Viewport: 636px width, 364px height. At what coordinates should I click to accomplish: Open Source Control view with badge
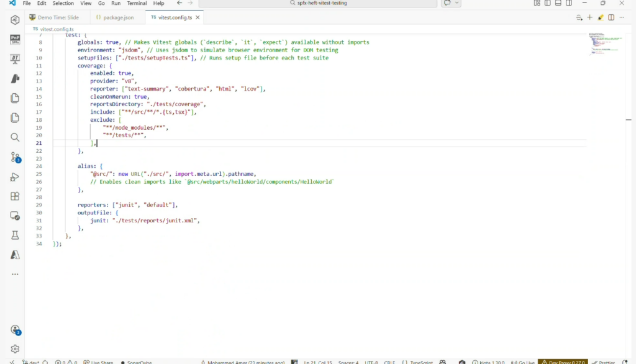pyautogui.click(x=15, y=157)
